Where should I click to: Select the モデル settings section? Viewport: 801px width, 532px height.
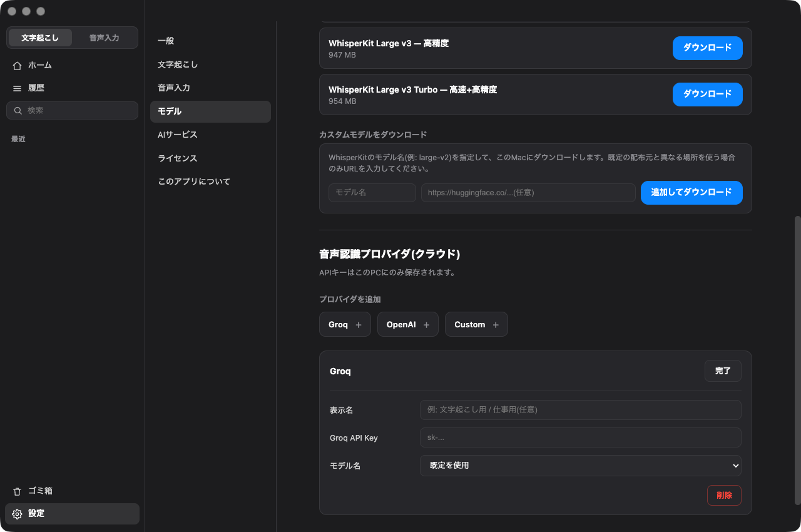[210, 111]
